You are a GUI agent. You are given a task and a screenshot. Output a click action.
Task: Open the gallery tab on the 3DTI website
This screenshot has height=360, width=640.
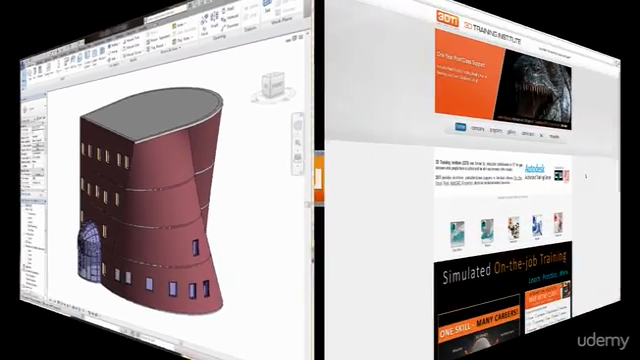(x=511, y=132)
